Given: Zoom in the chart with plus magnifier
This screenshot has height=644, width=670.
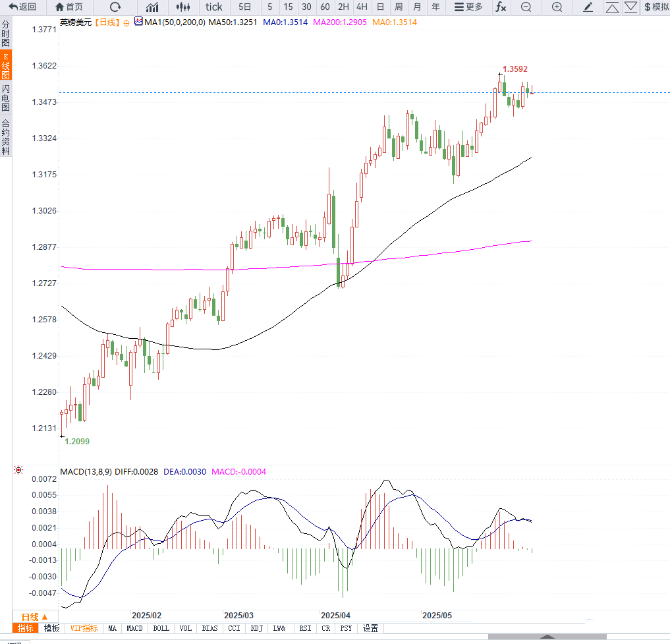Looking at the screenshot, I should click(557, 7).
